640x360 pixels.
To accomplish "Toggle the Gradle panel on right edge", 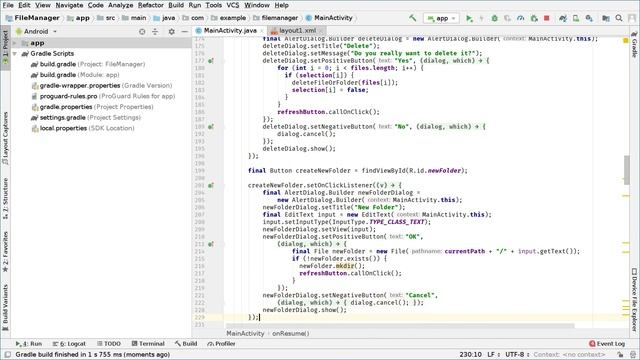I will pos(634,45).
